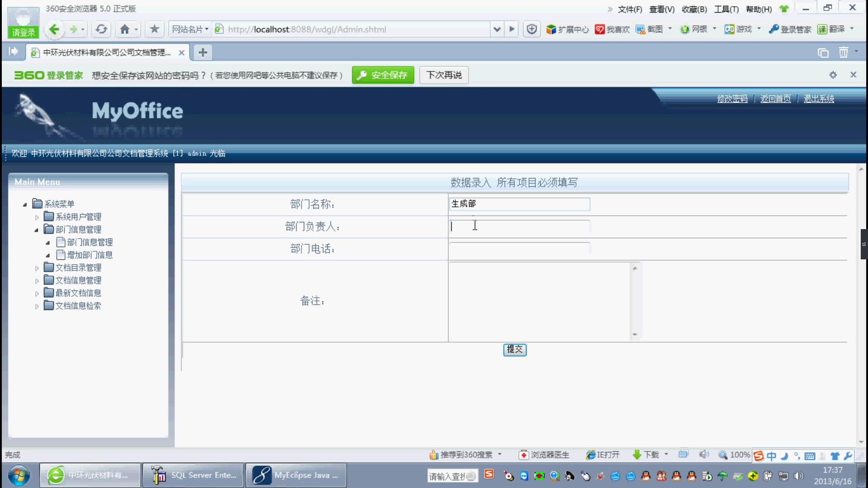Bookmark page with the star icon
Image resolution: width=868 pixels, height=488 pixels.
click(x=154, y=29)
